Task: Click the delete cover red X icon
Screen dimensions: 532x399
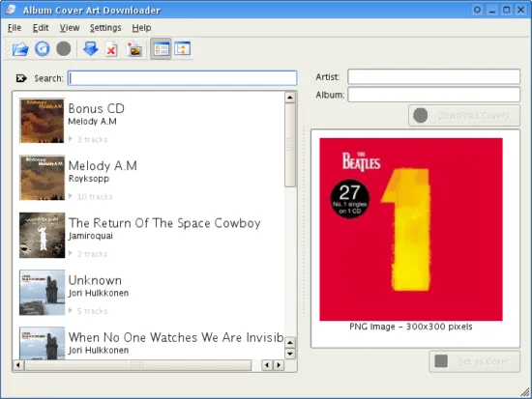Action: point(111,49)
